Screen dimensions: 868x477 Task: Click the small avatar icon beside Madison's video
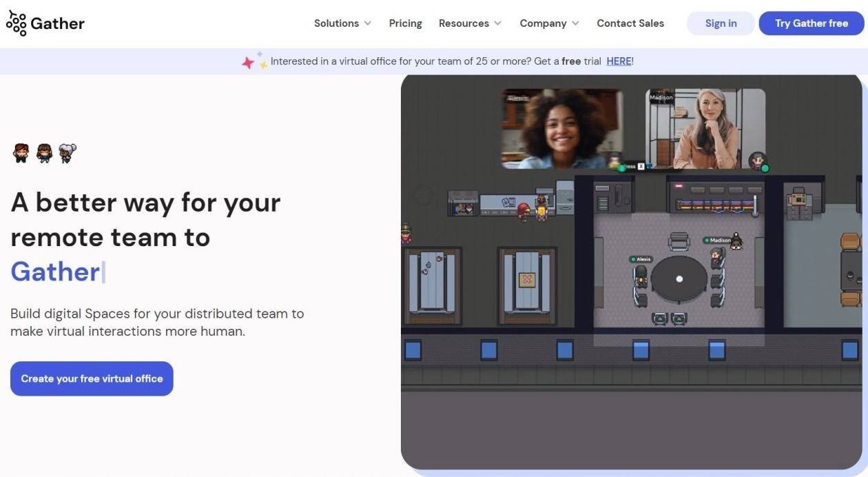tap(758, 161)
